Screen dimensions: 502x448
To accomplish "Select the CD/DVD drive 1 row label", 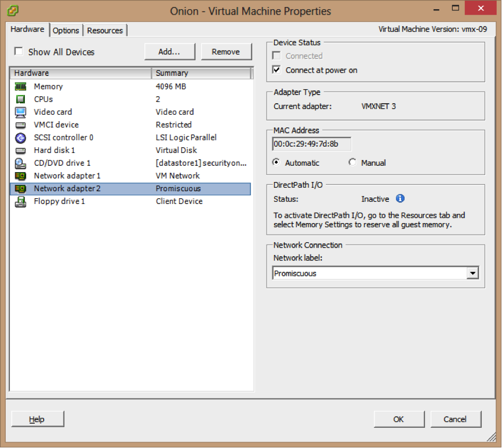I will (63, 163).
